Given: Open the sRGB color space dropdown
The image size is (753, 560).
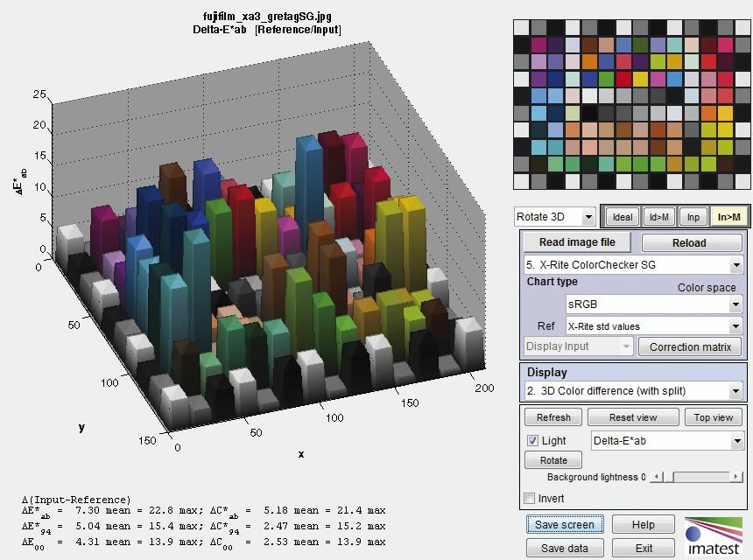Looking at the screenshot, I should click(x=653, y=304).
